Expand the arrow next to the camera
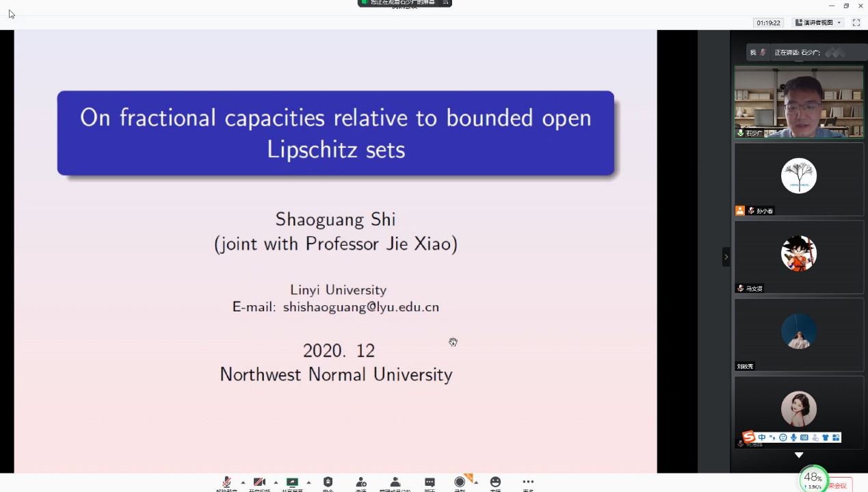The height and width of the screenshot is (492, 868). pos(276,482)
